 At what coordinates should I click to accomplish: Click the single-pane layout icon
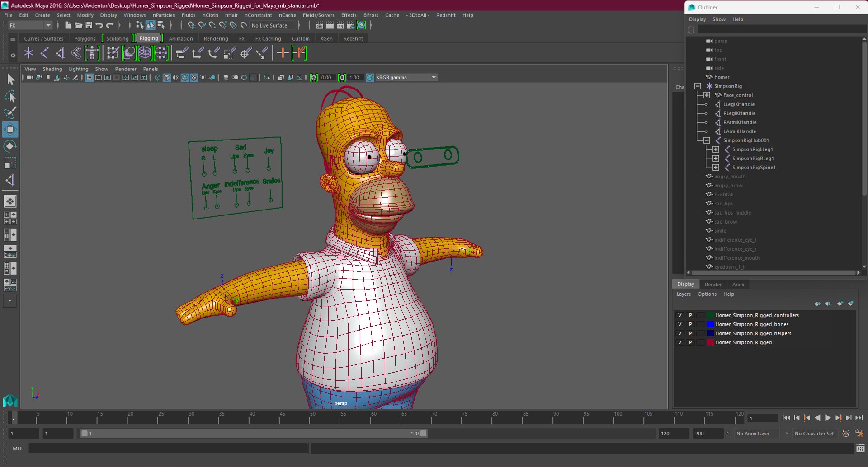[10, 201]
